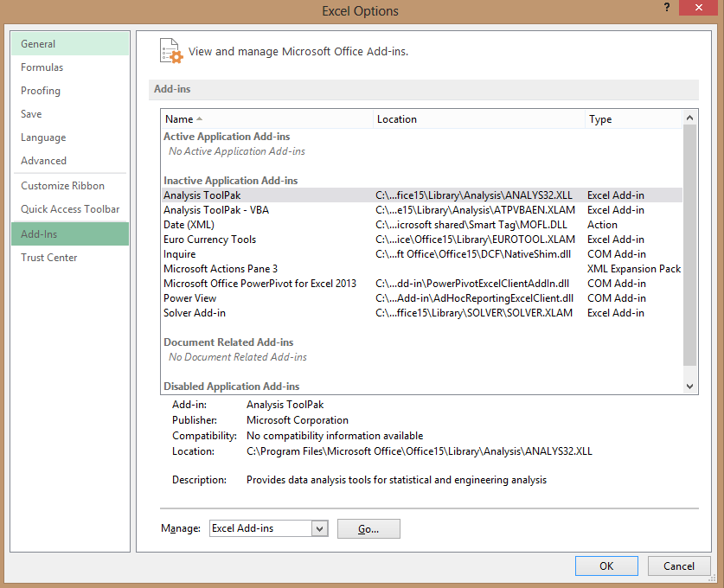The width and height of the screenshot is (724, 588).
Task: Open the Manage dropdown arrow
Action: (319, 528)
